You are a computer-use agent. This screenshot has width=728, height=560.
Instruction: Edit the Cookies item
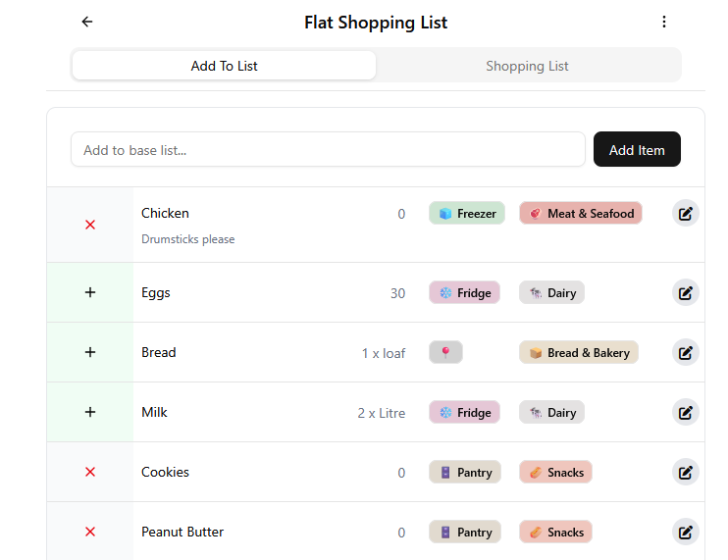[686, 473]
